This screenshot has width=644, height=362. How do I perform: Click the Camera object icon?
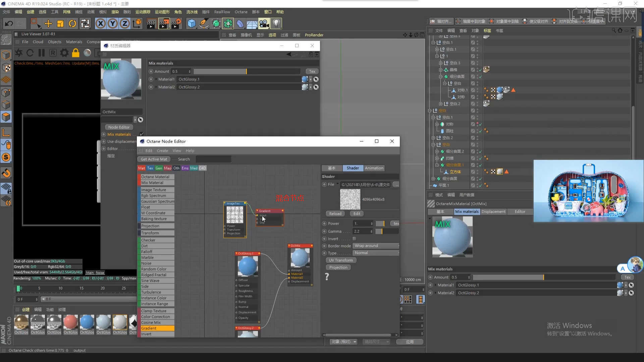264,23
